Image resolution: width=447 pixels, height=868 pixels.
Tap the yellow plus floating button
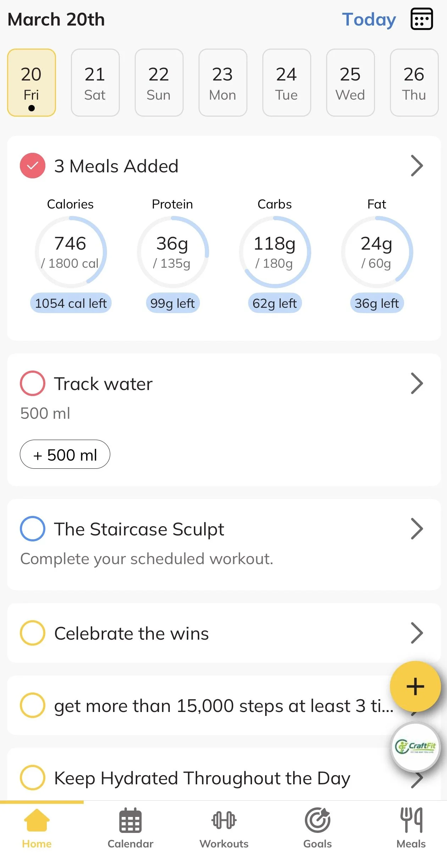pyautogui.click(x=415, y=686)
